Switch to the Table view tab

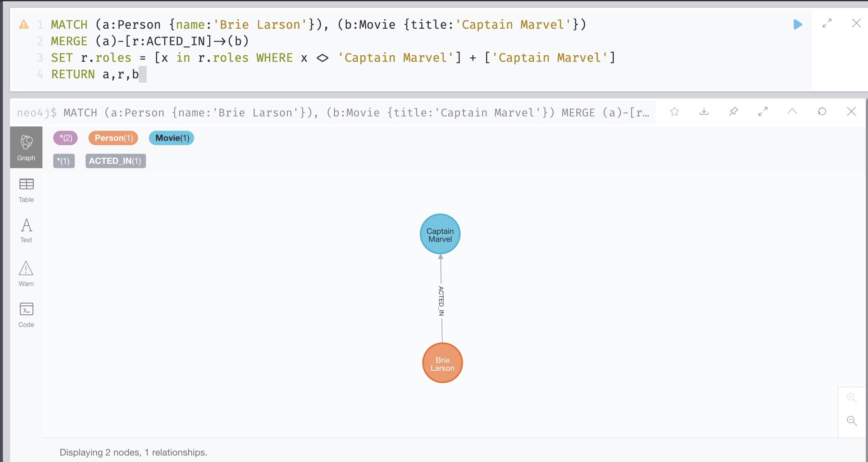coord(26,190)
